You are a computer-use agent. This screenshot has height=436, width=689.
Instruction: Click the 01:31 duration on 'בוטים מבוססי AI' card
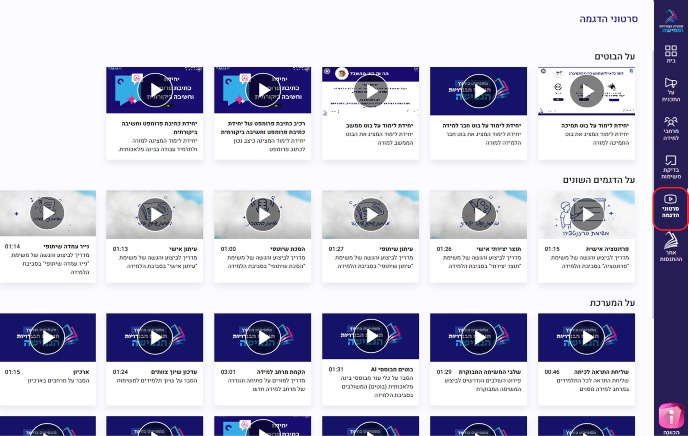tap(336, 370)
